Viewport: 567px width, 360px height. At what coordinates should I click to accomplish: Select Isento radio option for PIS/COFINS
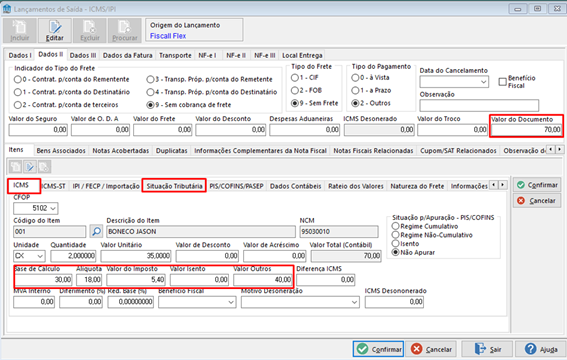pyautogui.click(x=396, y=244)
